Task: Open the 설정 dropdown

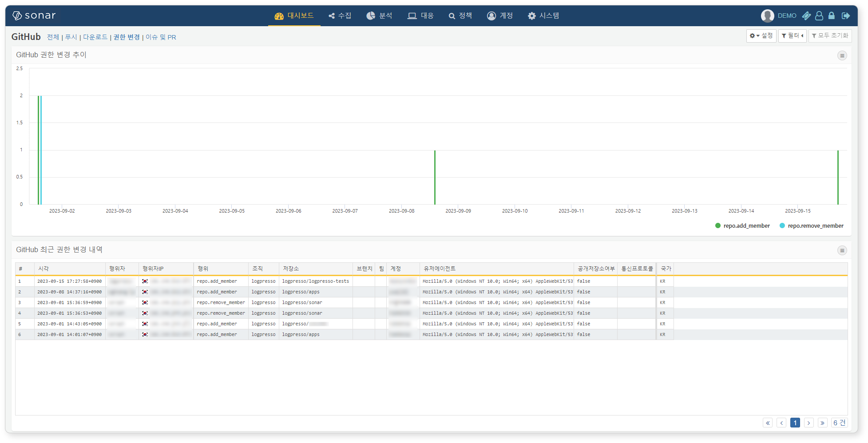Action: tap(761, 36)
